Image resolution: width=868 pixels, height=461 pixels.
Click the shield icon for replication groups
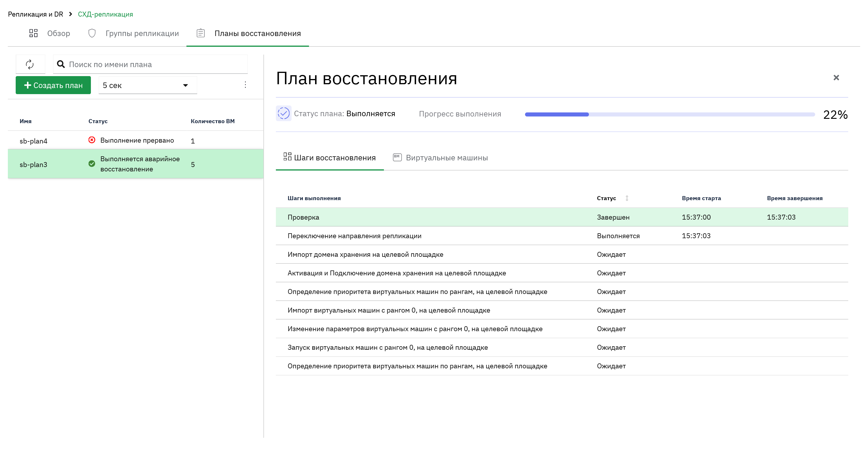click(92, 33)
